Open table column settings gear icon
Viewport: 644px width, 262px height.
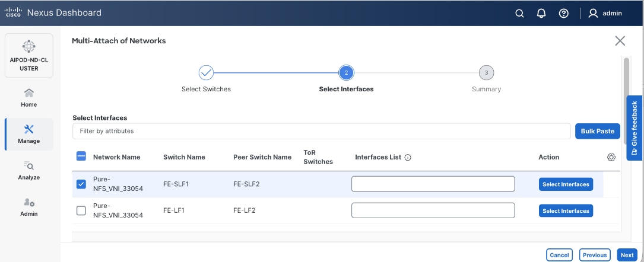(611, 157)
